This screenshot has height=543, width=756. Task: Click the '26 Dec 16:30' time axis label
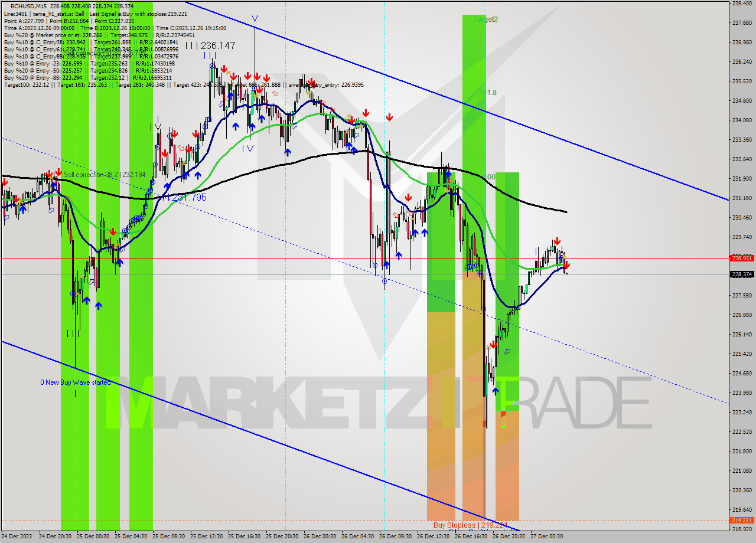470,537
